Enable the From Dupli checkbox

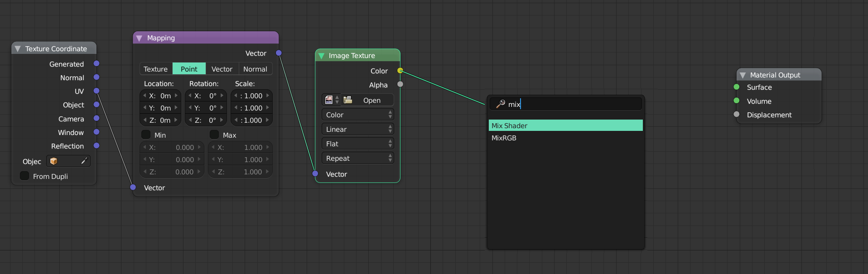24,176
